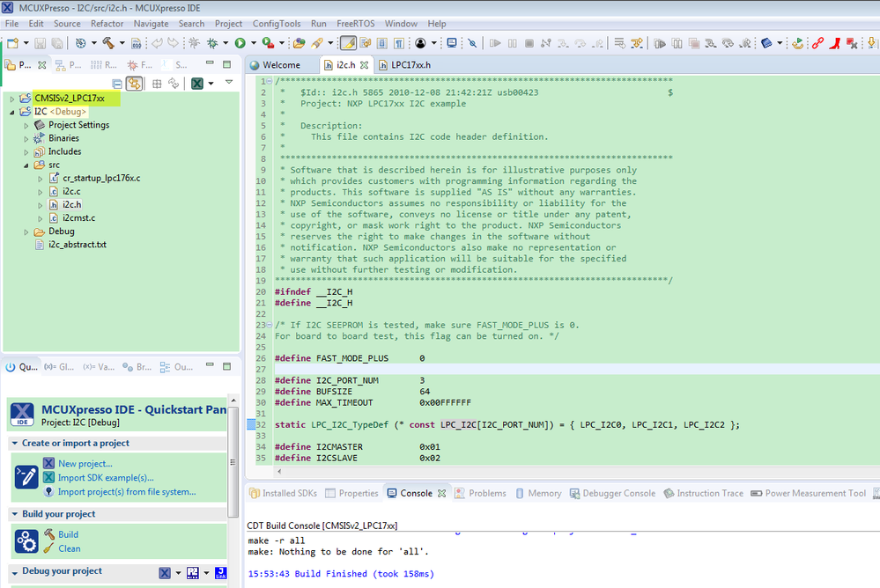Click the Open Terminal monitor icon

pos(452,43)
